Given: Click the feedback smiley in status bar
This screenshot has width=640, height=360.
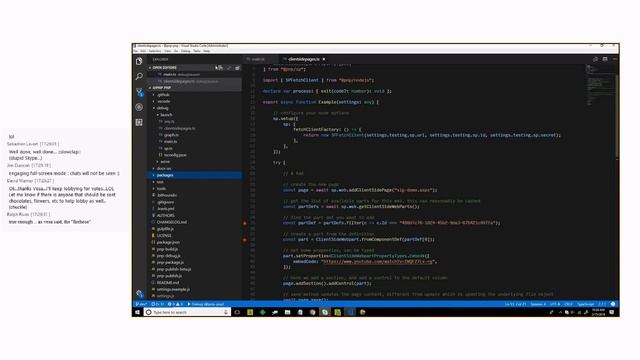Looking at the screenshot, I should (x=613, y=304).
